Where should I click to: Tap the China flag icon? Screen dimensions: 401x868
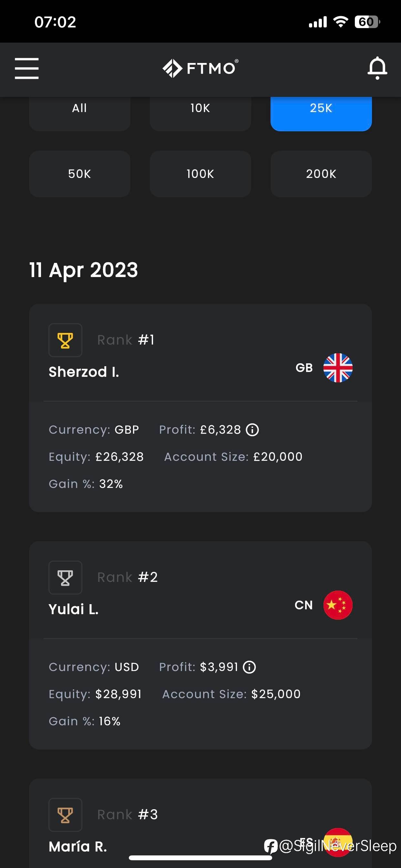click(338, 605)
